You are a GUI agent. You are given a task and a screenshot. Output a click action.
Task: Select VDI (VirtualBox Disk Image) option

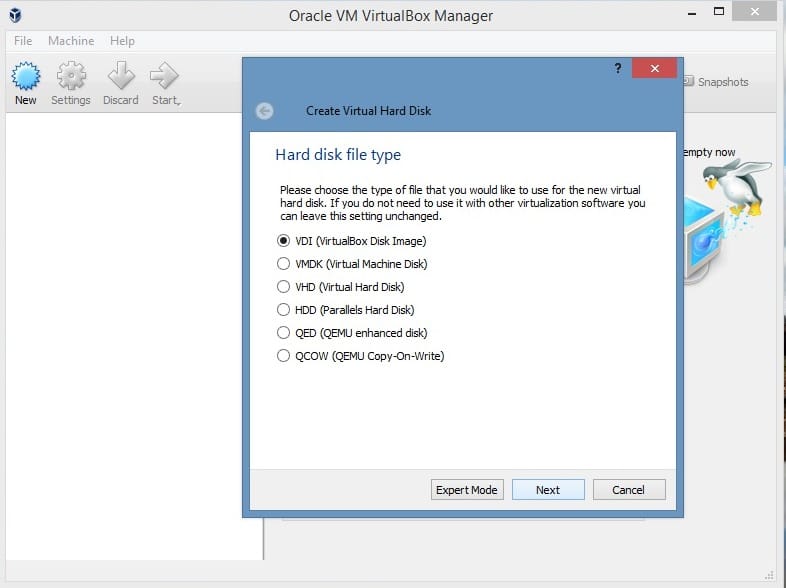pos(284,241)
